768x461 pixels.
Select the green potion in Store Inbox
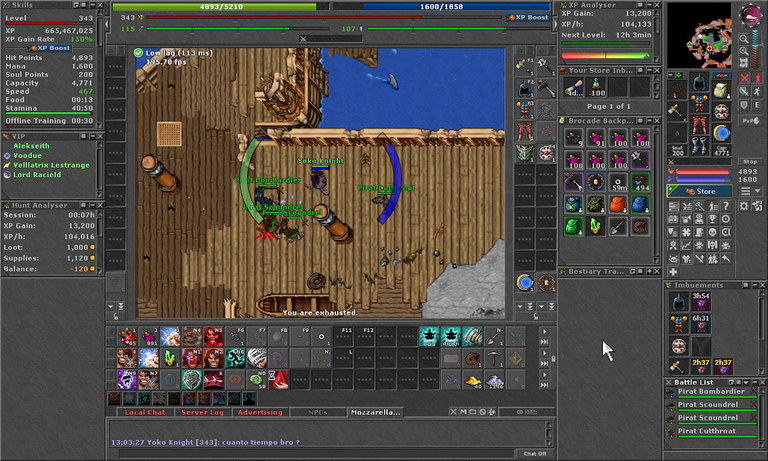[x=596, y=88]
